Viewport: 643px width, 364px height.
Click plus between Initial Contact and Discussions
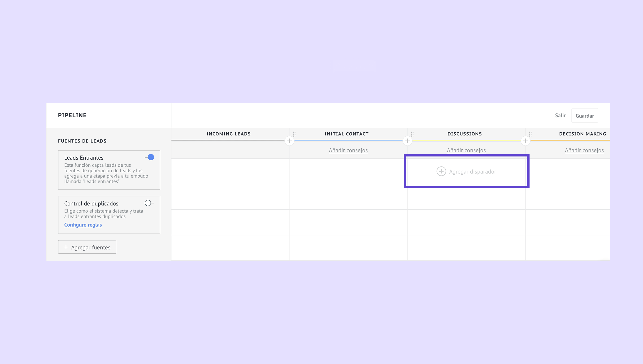click(407, 141)
